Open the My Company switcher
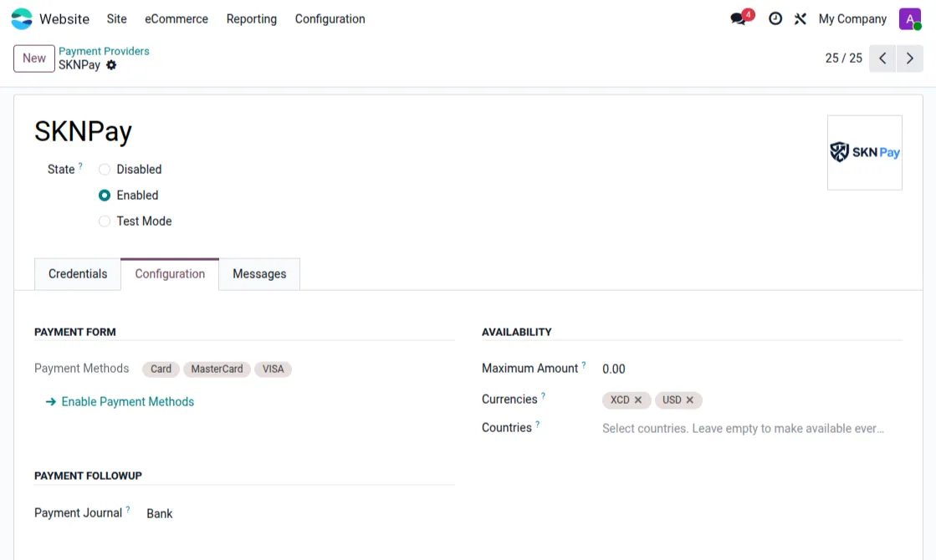Viewport: 936px width, 560px height. pos(852,19)
